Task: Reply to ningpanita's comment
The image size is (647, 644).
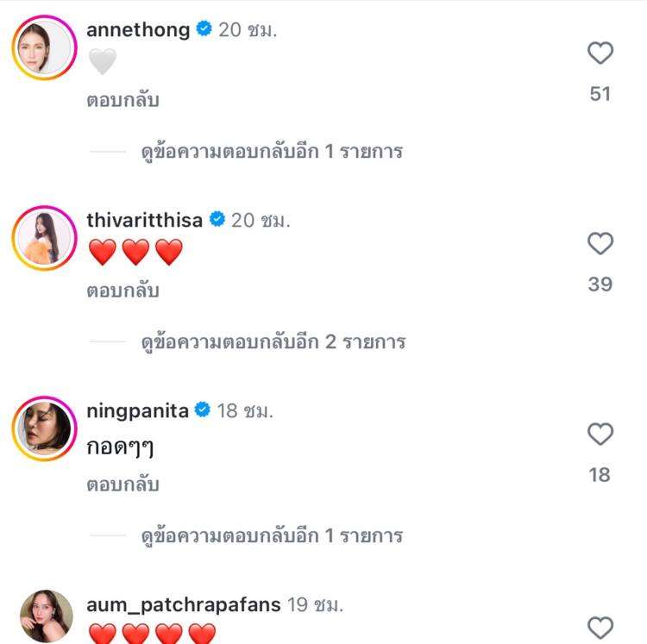Action: 123,485
